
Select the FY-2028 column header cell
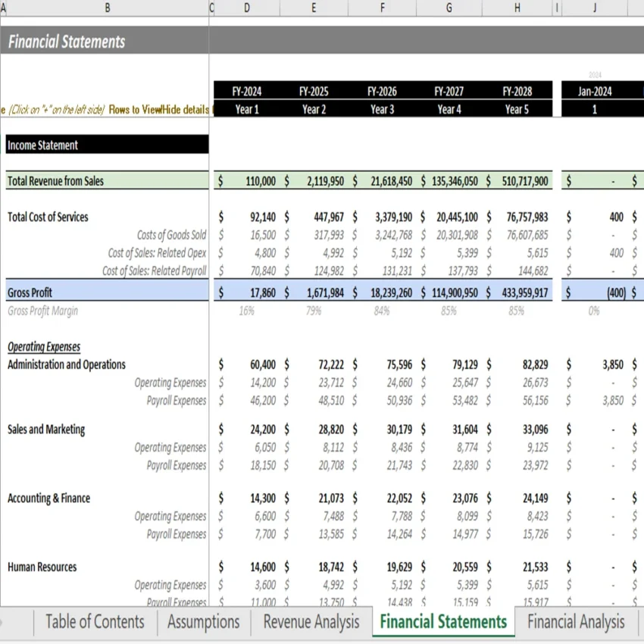tap(516, 90)
